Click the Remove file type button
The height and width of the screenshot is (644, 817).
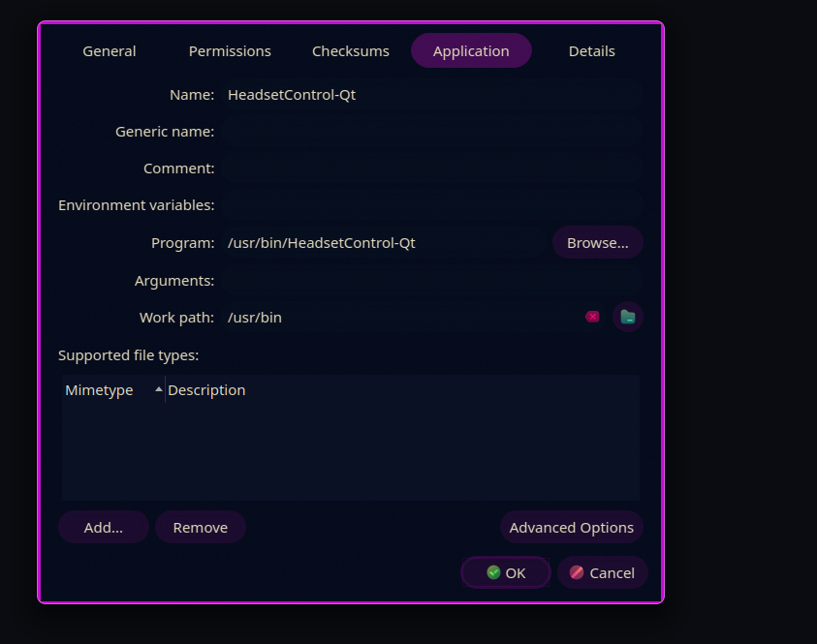tap(200, 528)
